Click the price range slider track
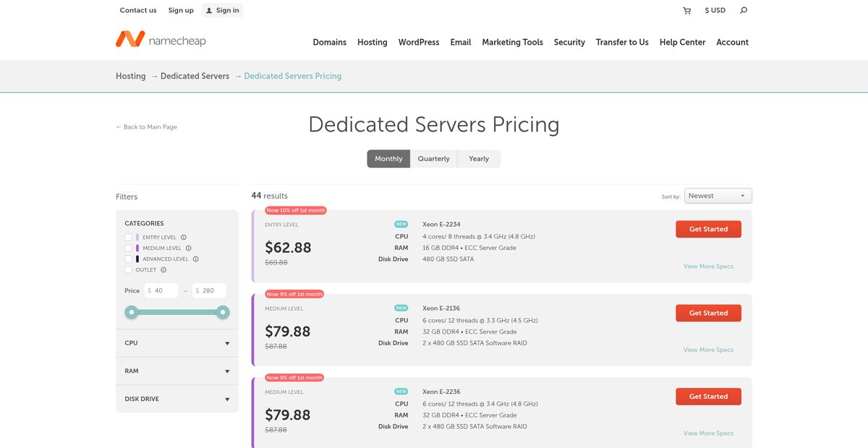The height and width of the screenshot is (448, 868). (x=177, y=312)
